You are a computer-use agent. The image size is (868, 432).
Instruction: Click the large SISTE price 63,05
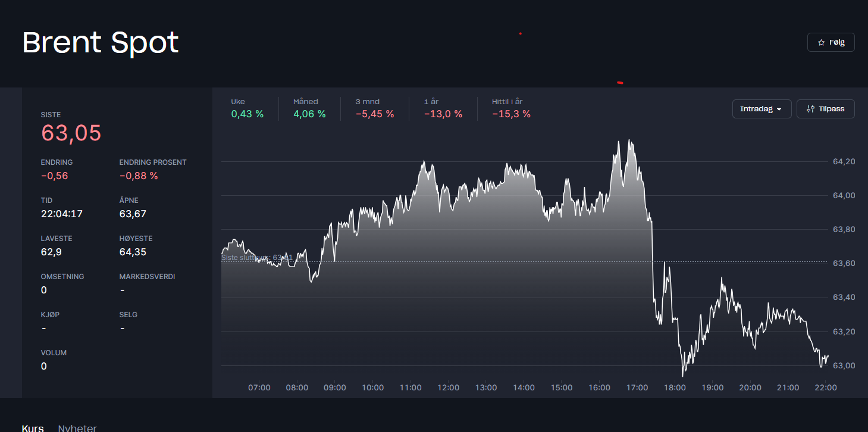(71, 133)
